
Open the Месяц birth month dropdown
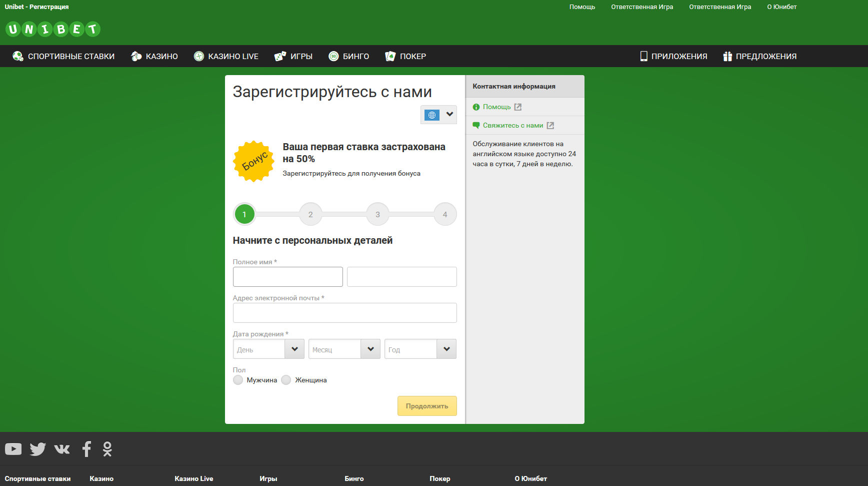tap(344, 349)
